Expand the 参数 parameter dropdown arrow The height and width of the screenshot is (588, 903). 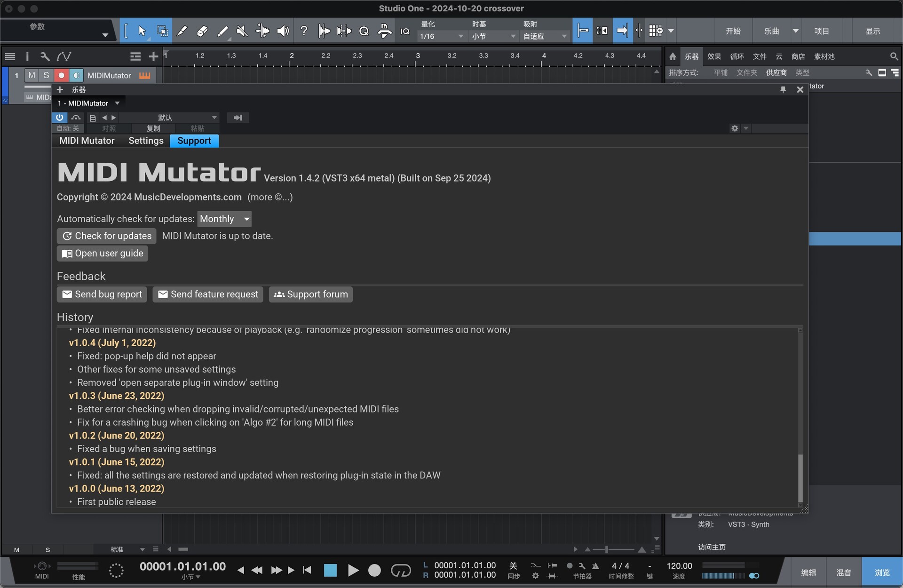pyautogui.click(x=105, y=35)
